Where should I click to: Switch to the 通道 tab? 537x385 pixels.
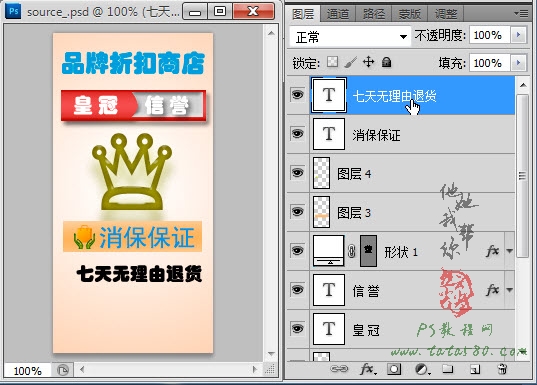[x=338, y=14]
